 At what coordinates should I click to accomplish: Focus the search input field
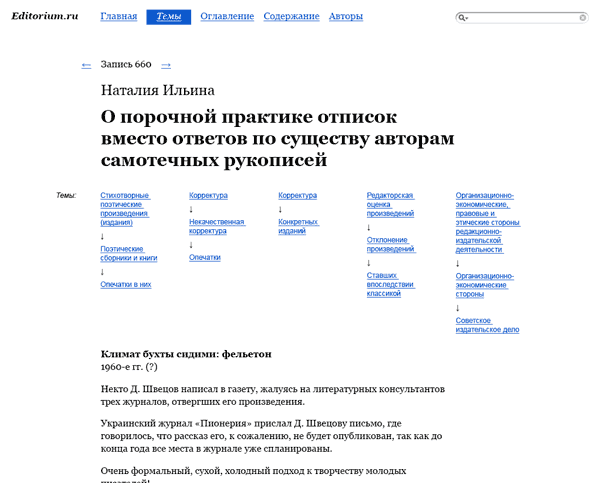[x=522, y=18]
